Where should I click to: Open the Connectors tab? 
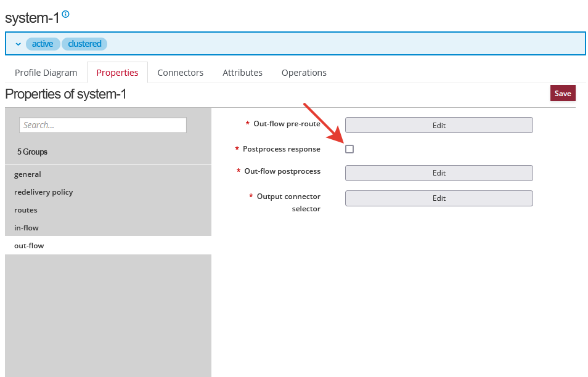(x=180, y=72)
